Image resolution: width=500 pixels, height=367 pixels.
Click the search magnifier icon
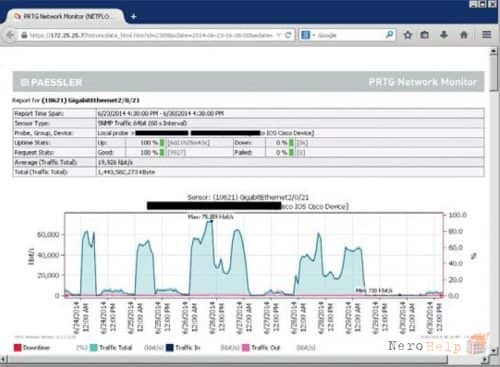[x=389, y=35]
